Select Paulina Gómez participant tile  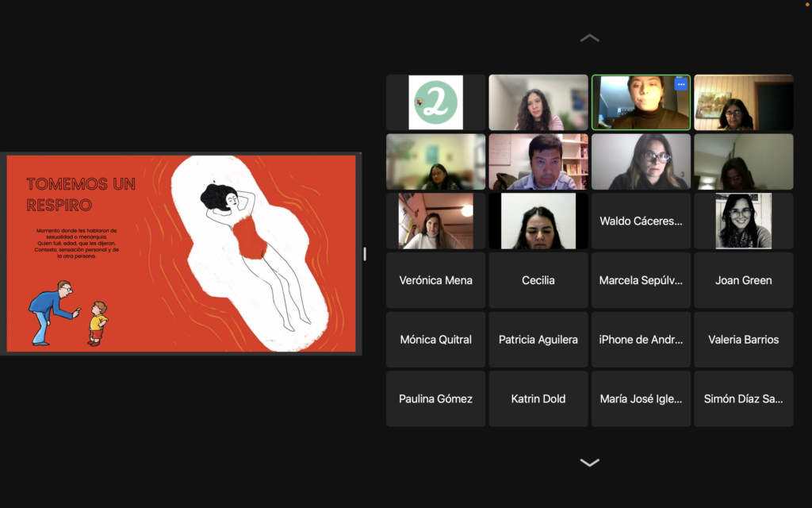435,398
